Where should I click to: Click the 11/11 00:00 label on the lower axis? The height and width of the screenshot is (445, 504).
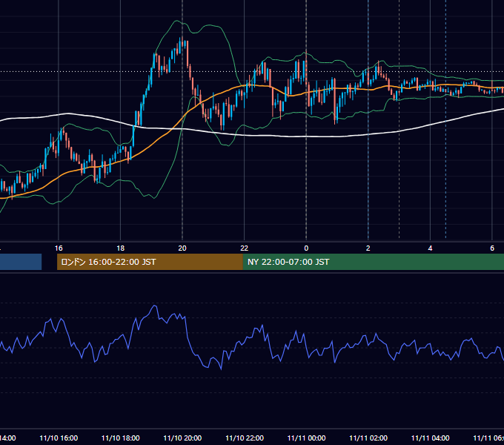click(306, 438)
